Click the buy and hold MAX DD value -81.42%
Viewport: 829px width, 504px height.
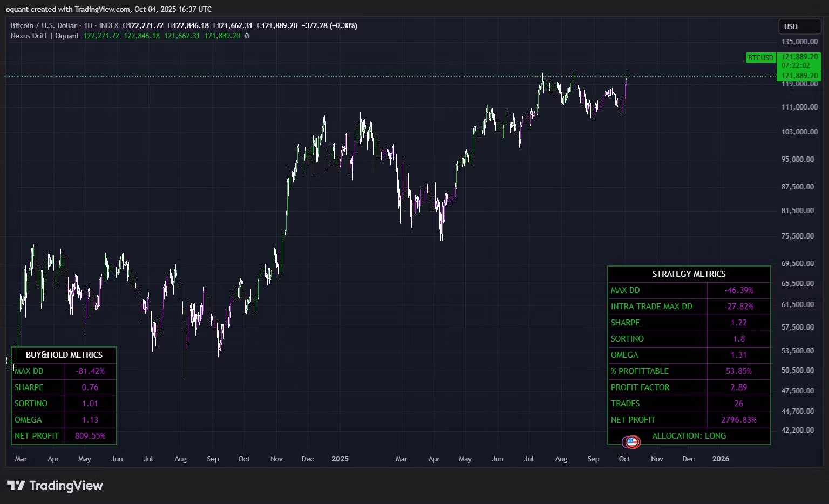(x=90, y=371)
